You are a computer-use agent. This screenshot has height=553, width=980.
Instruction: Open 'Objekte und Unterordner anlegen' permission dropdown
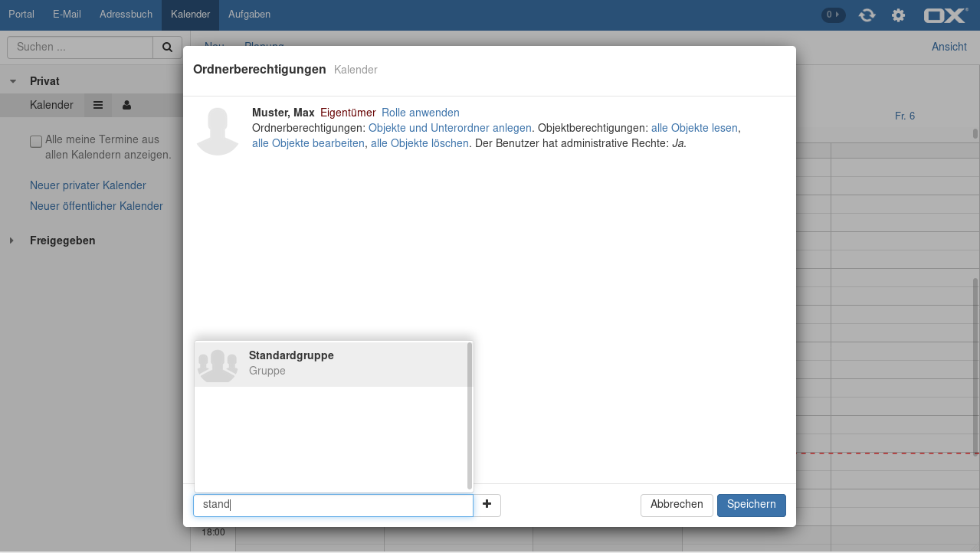(450, 128)
